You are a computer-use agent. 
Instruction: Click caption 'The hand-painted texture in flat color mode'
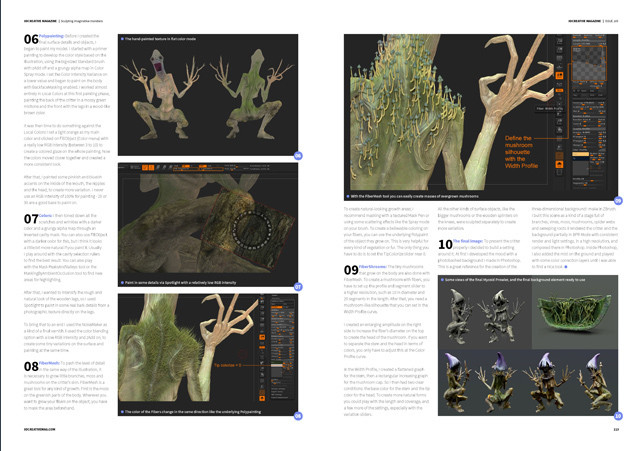(160, 39)
